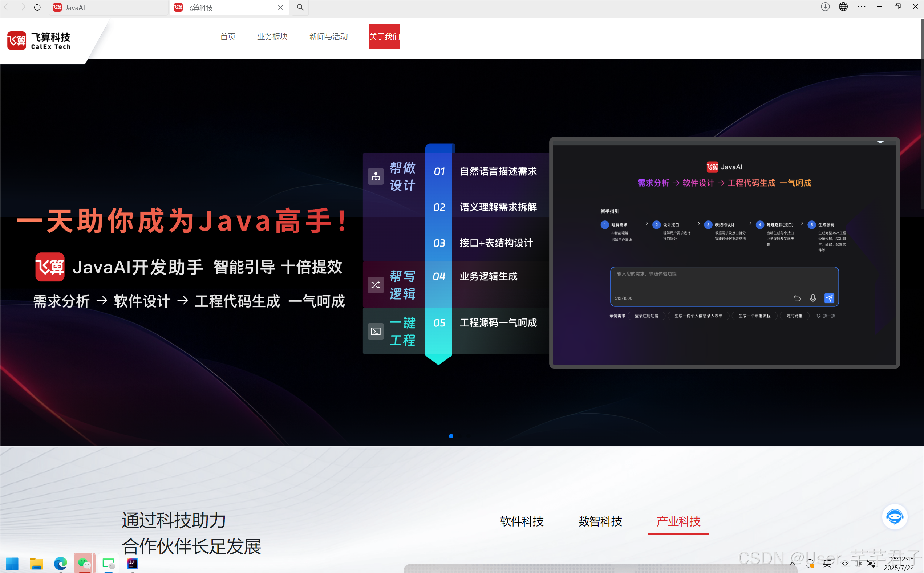Click the 飞算科技 CalEx Tech logo
924x573 pixels.
tap(39, 41)
